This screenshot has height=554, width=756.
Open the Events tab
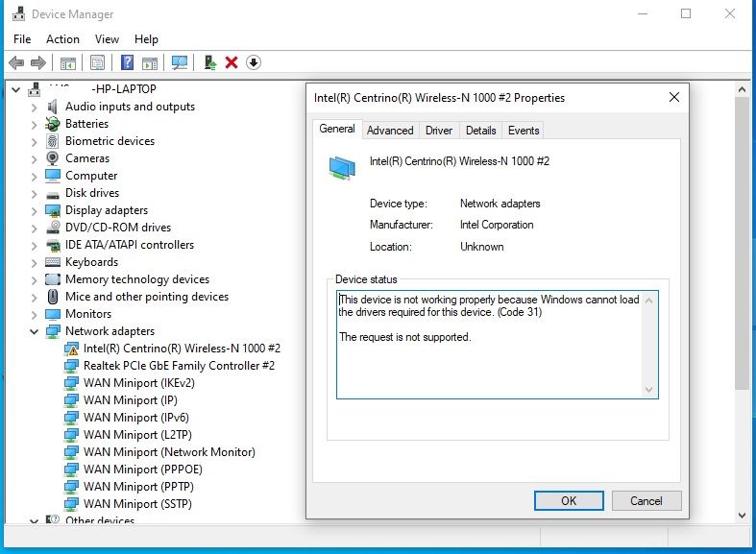(x=524, y=131)
